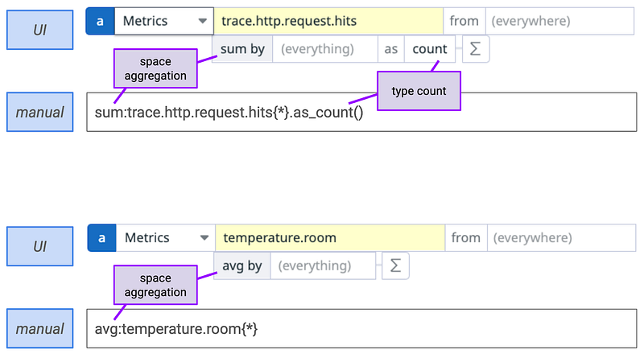Click the purple 'type count' annotation

[419, 91]
